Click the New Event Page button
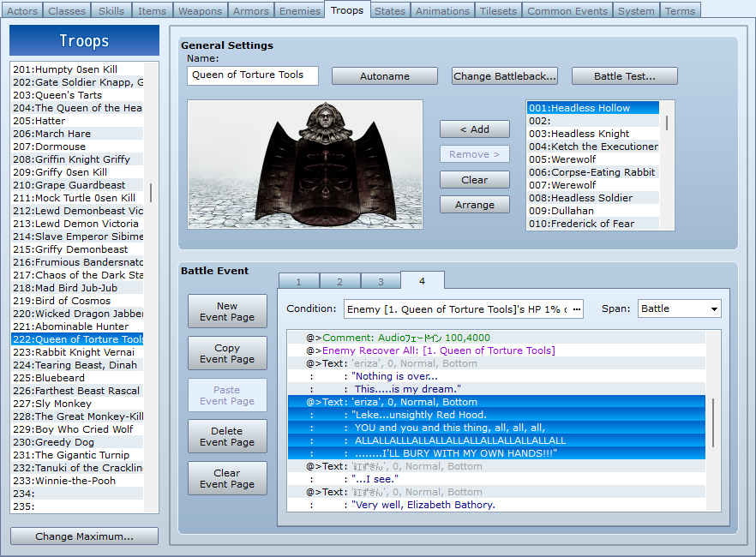The height and width of the screenshot is (557, 756). [227, 311]
